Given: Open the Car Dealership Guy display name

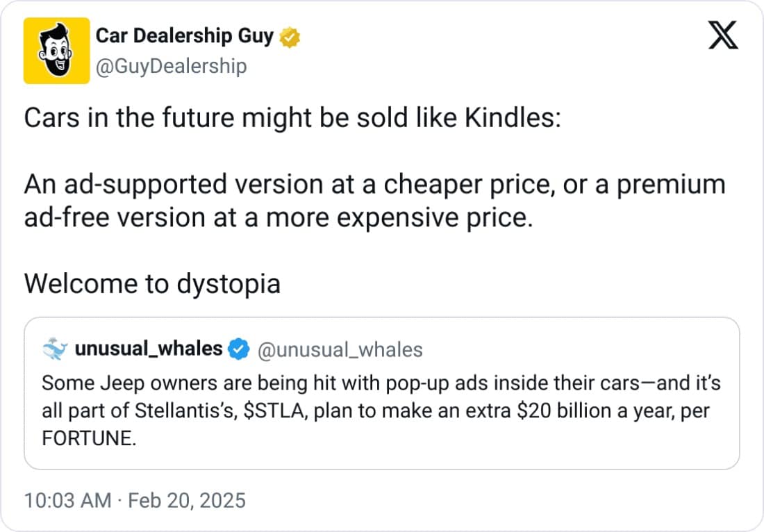Looking at the screenshot, I should point(185,36).
